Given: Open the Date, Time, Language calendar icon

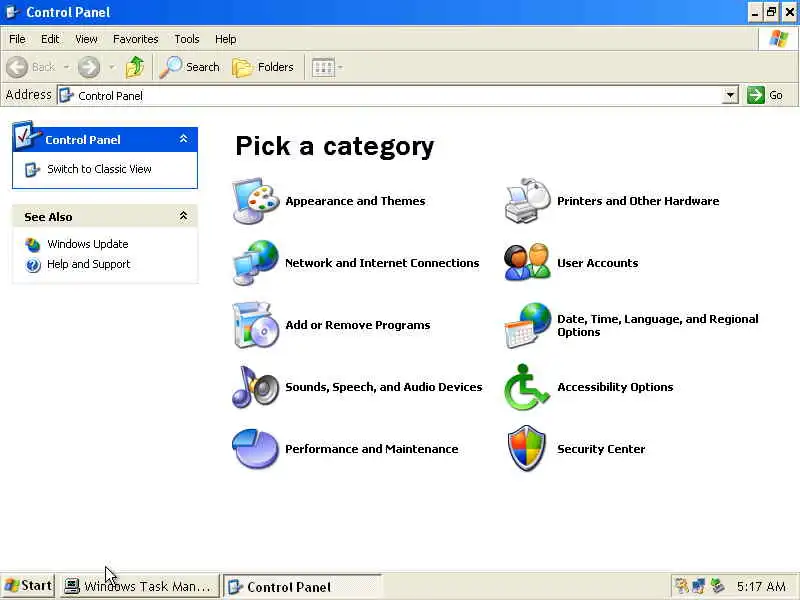Looking at the screenshot, I should (x=528, y=325).
